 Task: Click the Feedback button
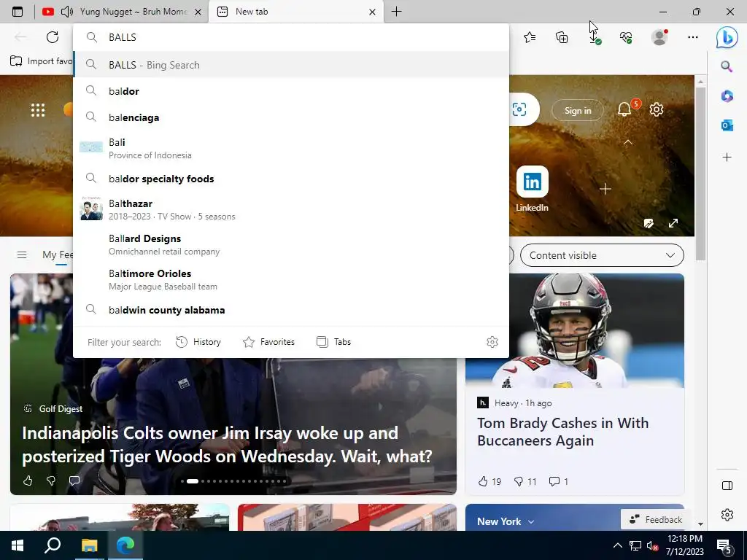coord(656,519)
